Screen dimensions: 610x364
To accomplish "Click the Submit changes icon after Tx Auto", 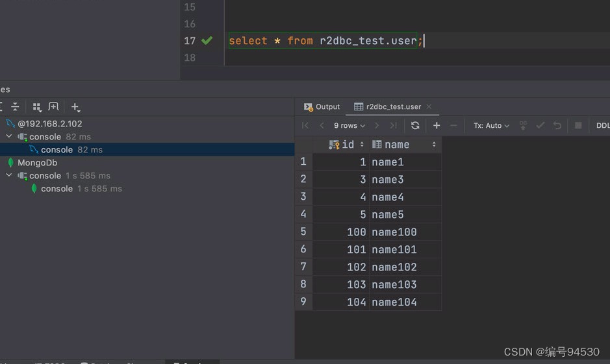I will tap(523, 125).
